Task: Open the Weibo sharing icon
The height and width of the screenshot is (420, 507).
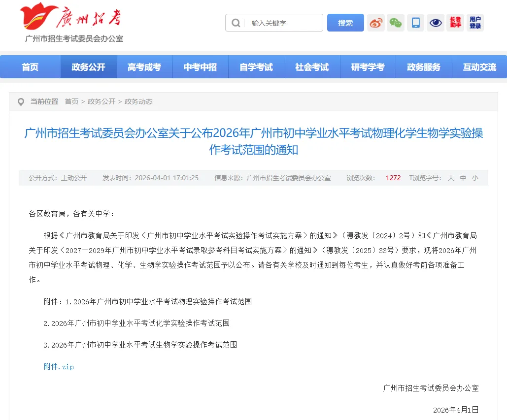Action: [x=376, y=23]
